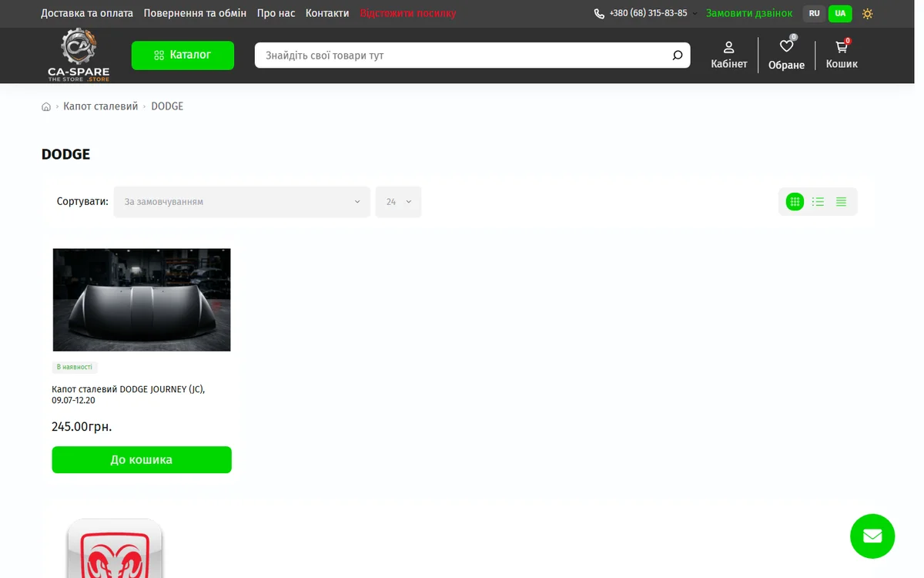The image size is (924, 578).
Task: Switch to grid view layout
Action: coord(795,202)
